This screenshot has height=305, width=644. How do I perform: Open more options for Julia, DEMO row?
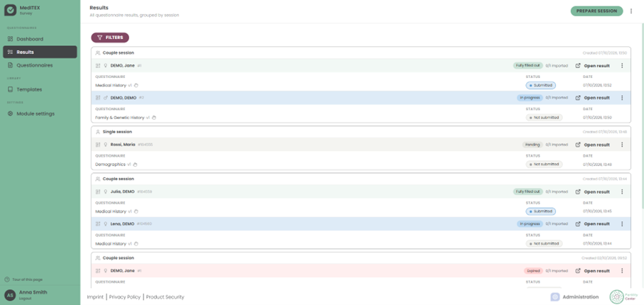[622, 192]
